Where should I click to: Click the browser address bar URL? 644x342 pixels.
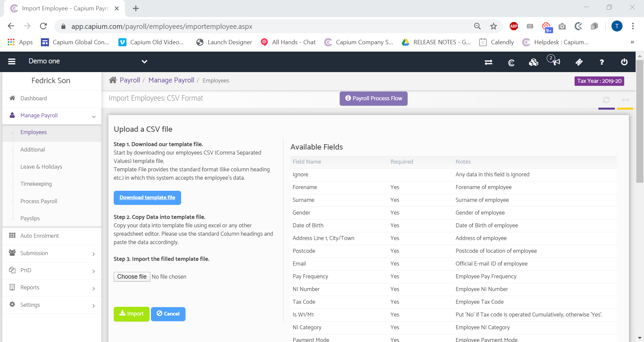coord(162,26)
